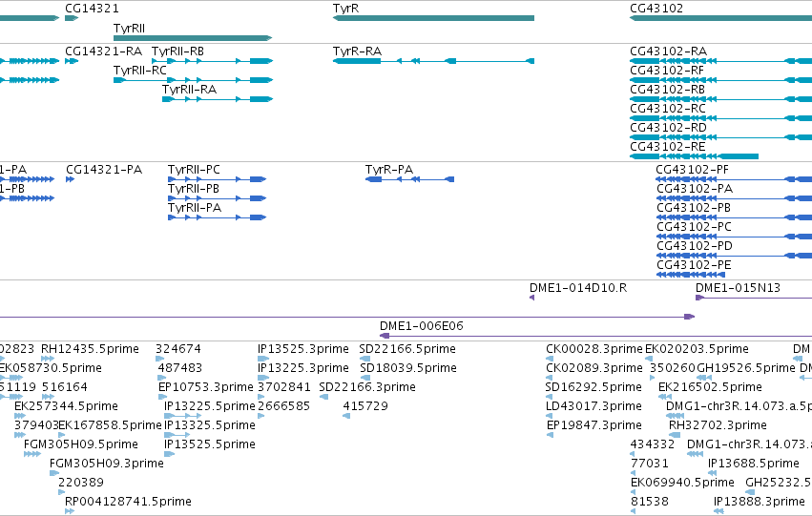The width and height of the screenshot is (812, 516).
Task: Select the DME1-015N13 clone label
Action: [738, 288]
